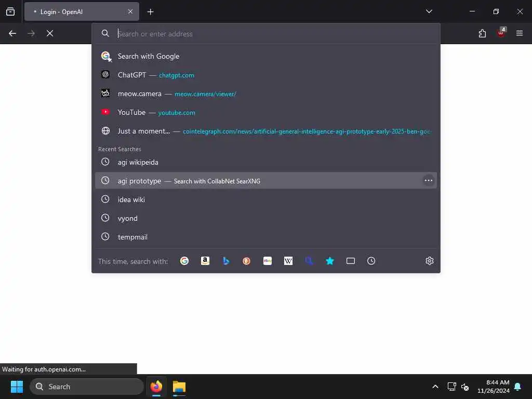Screen dimensions: 532x399
Task: Show hidden system tray icons
Action: (435, 387)
